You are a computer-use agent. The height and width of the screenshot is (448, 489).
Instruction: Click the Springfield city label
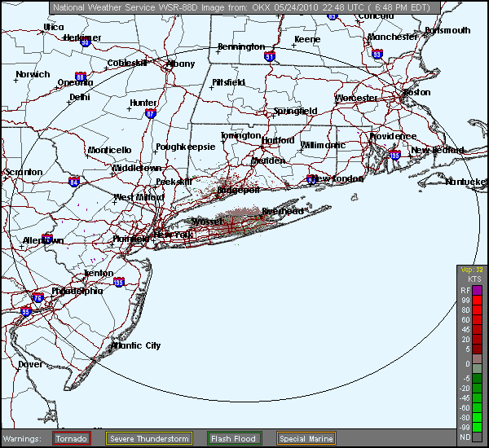point(295,111)
